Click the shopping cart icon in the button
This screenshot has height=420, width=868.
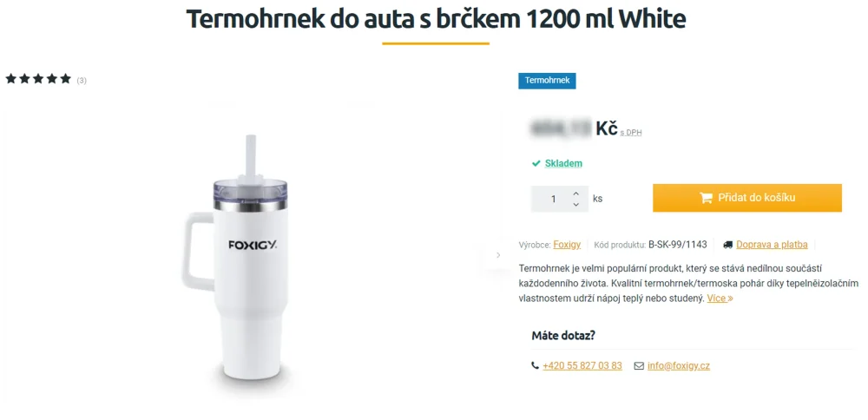pos(706,198)
